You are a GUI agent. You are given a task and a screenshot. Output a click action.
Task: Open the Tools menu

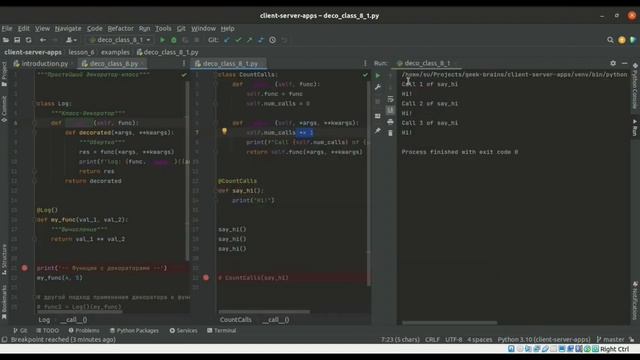163,28
